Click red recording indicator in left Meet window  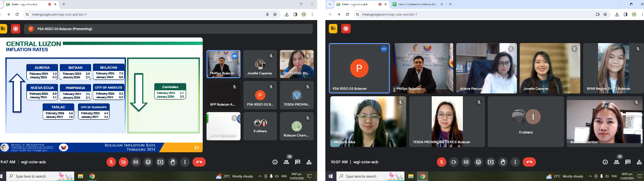click(16, 29)
